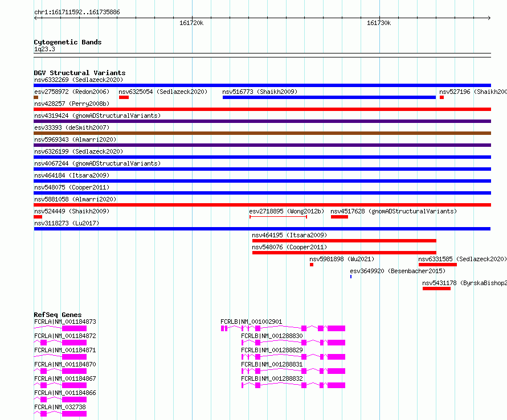Click the RefSeq Genes track title

coord(58,315)
